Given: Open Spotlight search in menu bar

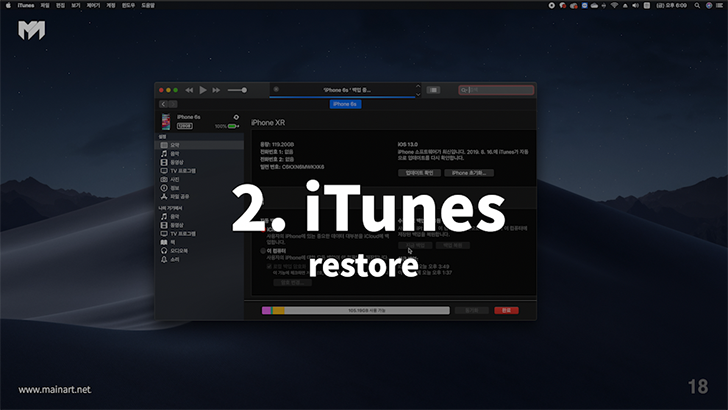Looking at the screenshot, I should tap(697, 6).
